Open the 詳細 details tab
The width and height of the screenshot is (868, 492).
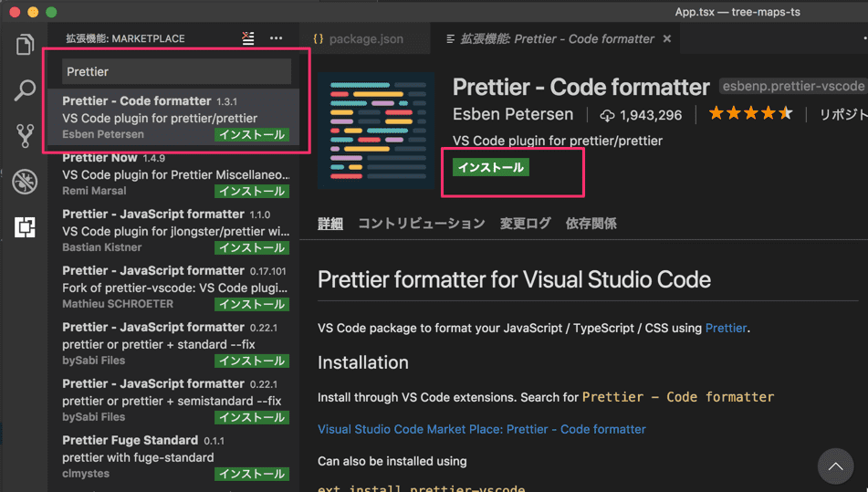click(x=330, y=224)
